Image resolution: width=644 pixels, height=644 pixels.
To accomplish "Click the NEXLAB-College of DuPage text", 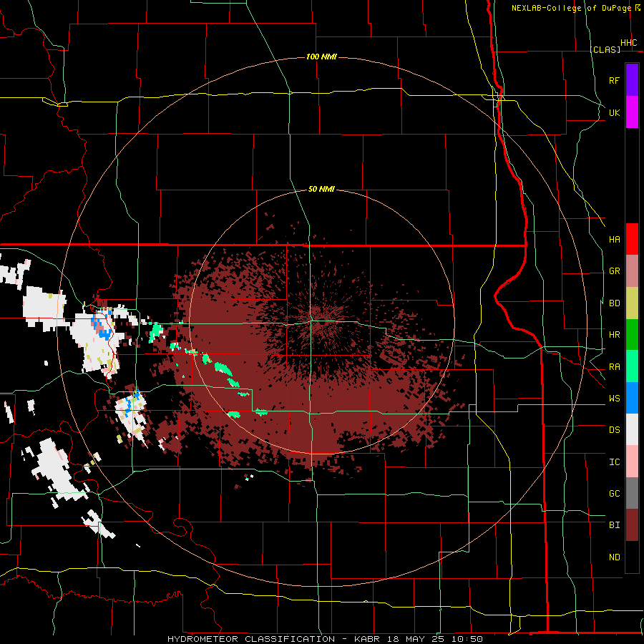I will (571, 8).
